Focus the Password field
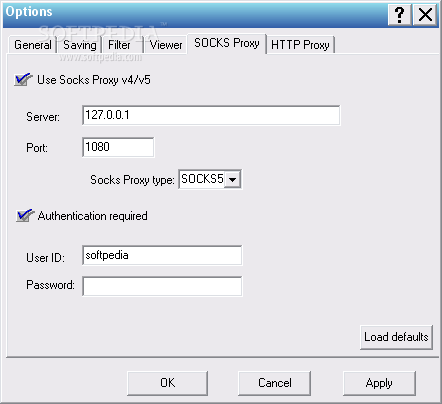Screen dimensions: 442x404 162,286
